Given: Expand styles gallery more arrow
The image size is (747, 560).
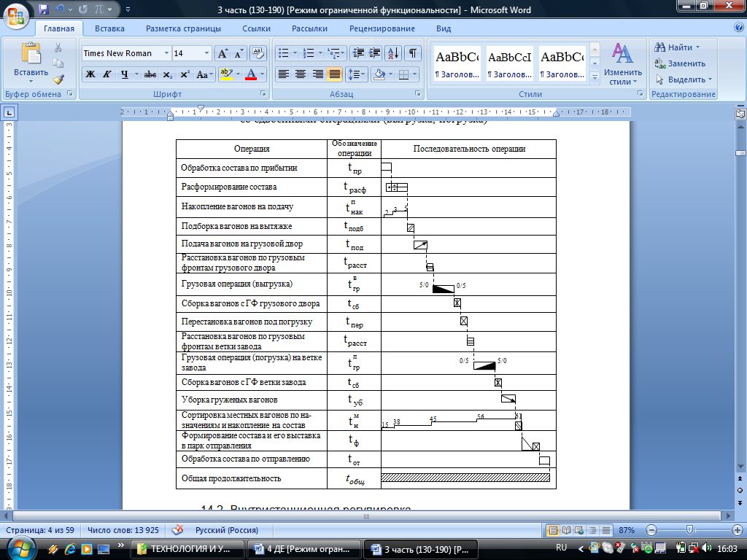Looking at the screenshot, I should 595,77.
